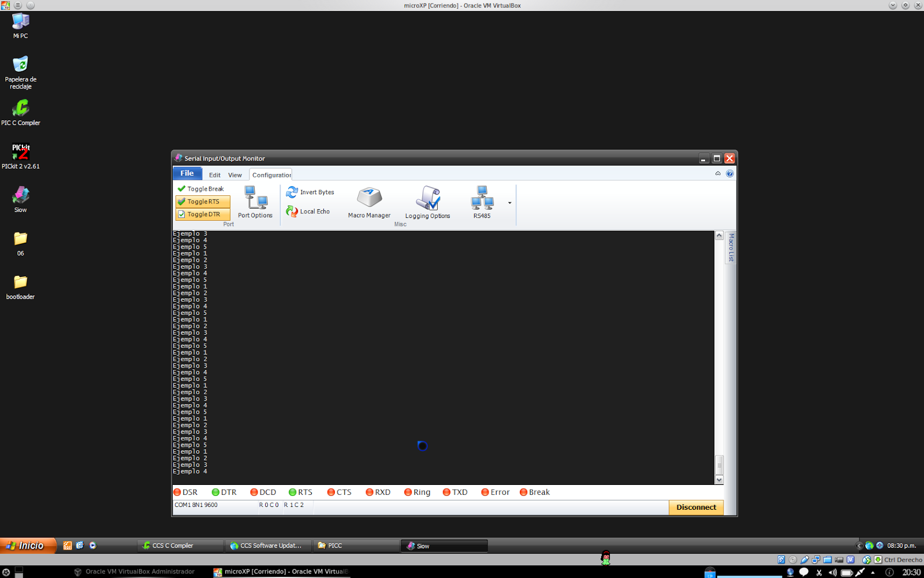
Task: Click the terminal scrollbar thumb
Action: point(719,465)
